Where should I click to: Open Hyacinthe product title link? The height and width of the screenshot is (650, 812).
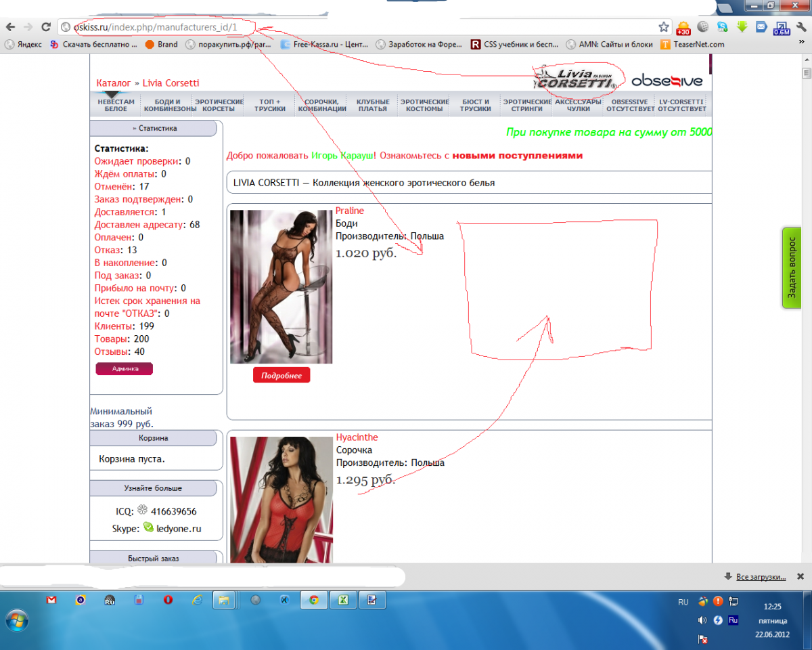(357, 437)
